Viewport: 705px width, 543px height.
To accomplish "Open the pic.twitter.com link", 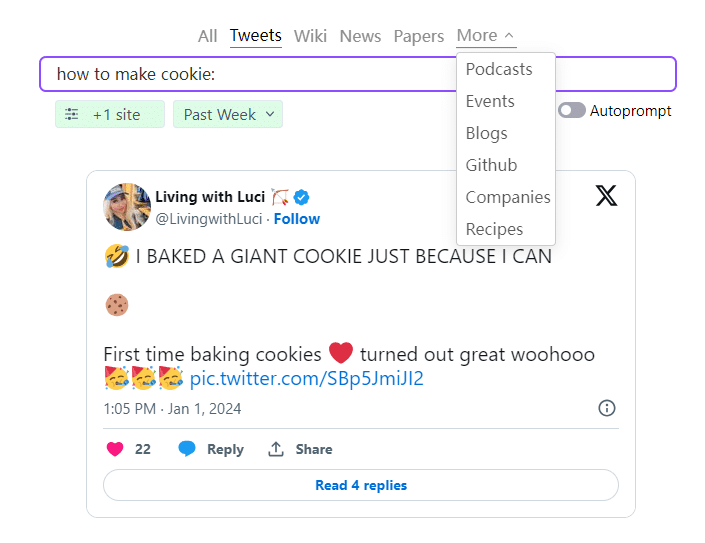I will coord(306,379).
